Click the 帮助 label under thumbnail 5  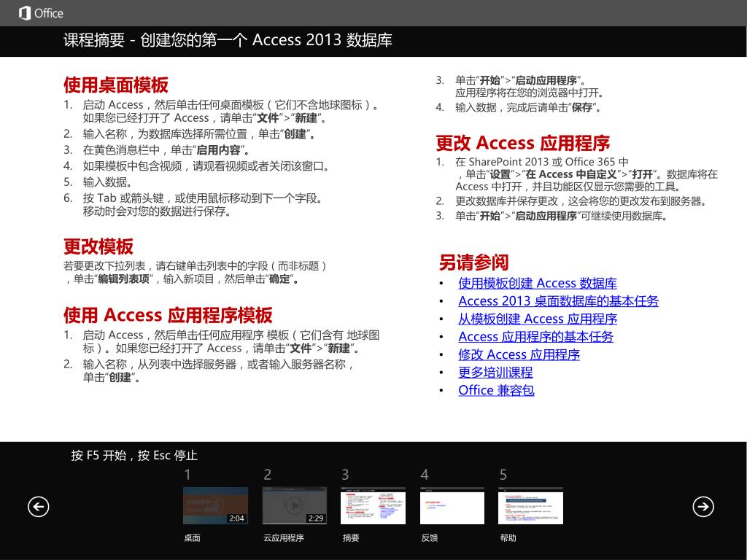(508, 538)
